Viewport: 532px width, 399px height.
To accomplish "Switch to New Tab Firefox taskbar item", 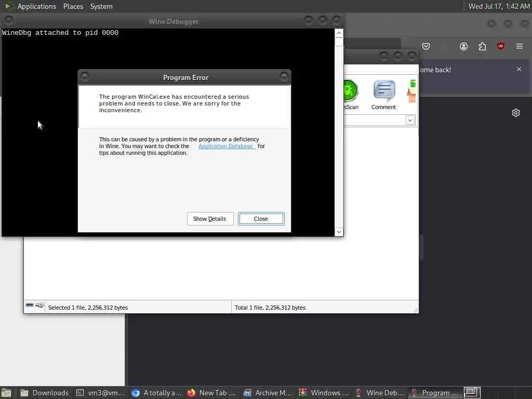I will pyautogui.click(x=212, y=393).
